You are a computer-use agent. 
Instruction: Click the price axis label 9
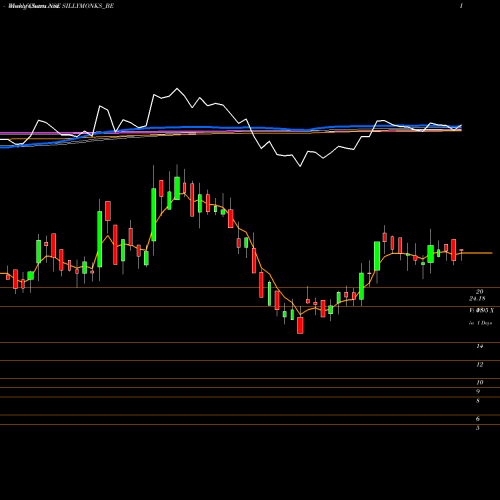(x=478, y=391)
